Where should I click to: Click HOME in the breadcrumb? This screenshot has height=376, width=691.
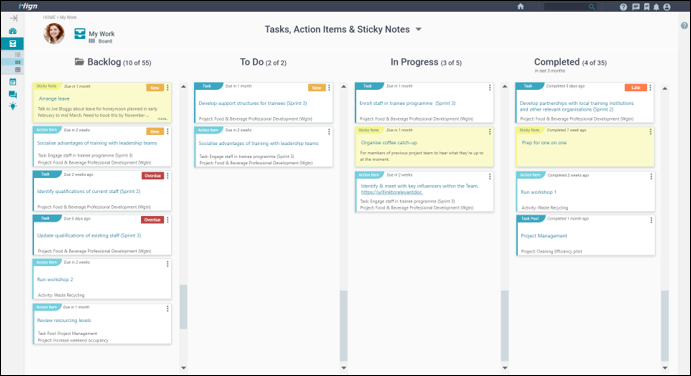pyautogui.click(x=49, y=17)
